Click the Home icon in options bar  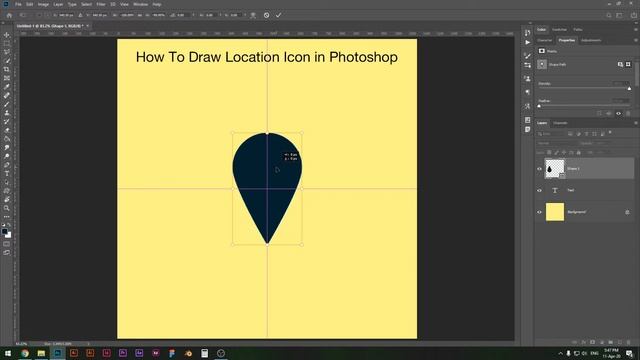9,15
